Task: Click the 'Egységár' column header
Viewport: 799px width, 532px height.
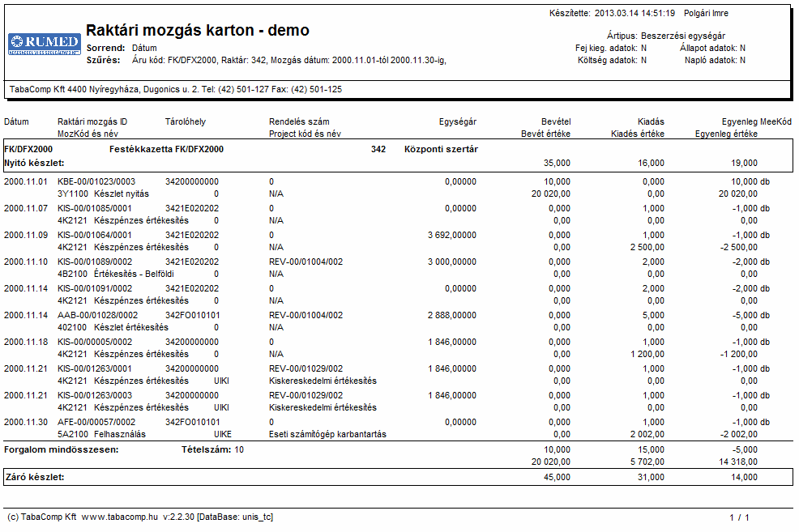Action: tap(458, 121)
